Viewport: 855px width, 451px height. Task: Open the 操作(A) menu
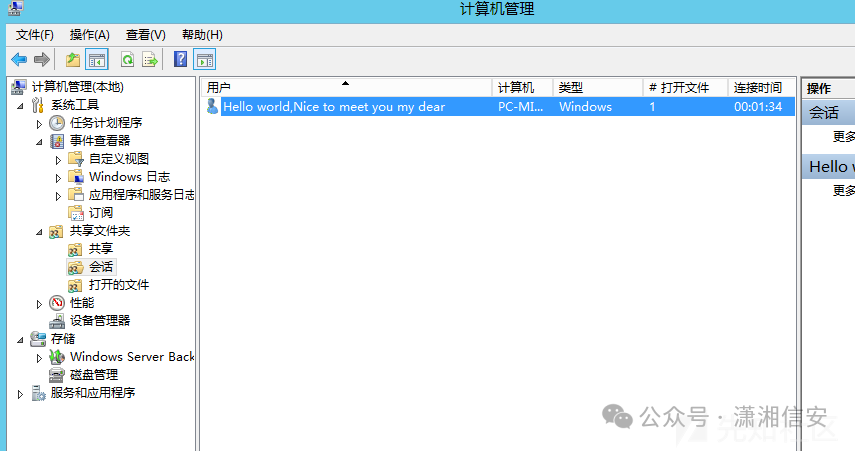(89, 35)
